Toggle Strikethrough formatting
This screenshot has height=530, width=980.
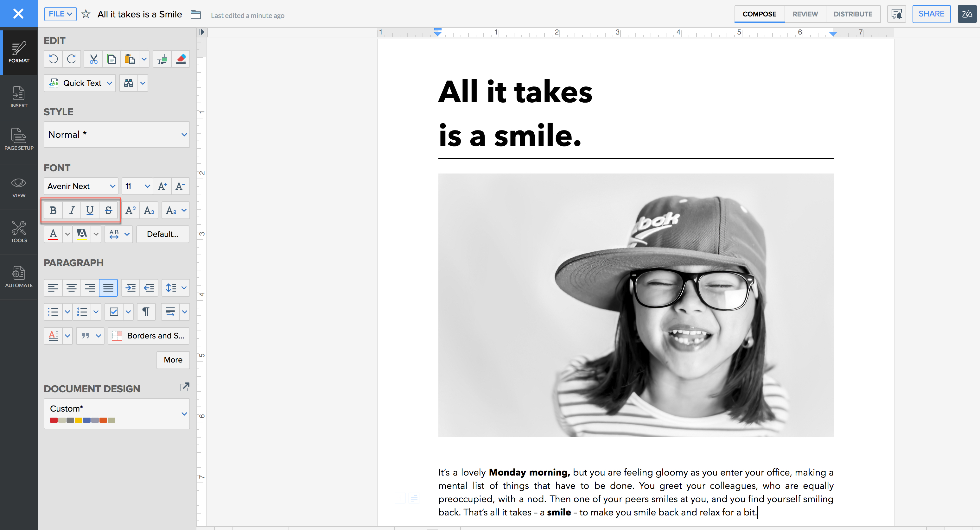pyautogui.click(x=108, y=210)
